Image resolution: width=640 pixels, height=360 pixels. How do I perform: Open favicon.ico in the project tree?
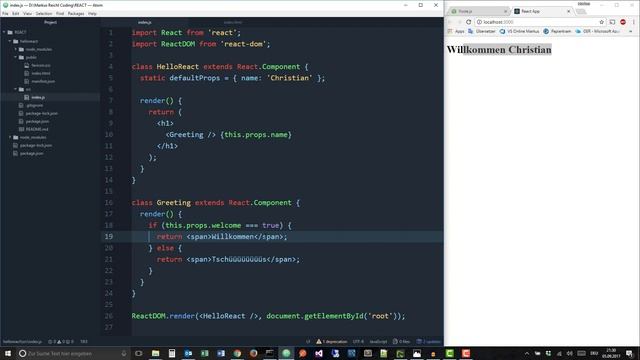41,65
